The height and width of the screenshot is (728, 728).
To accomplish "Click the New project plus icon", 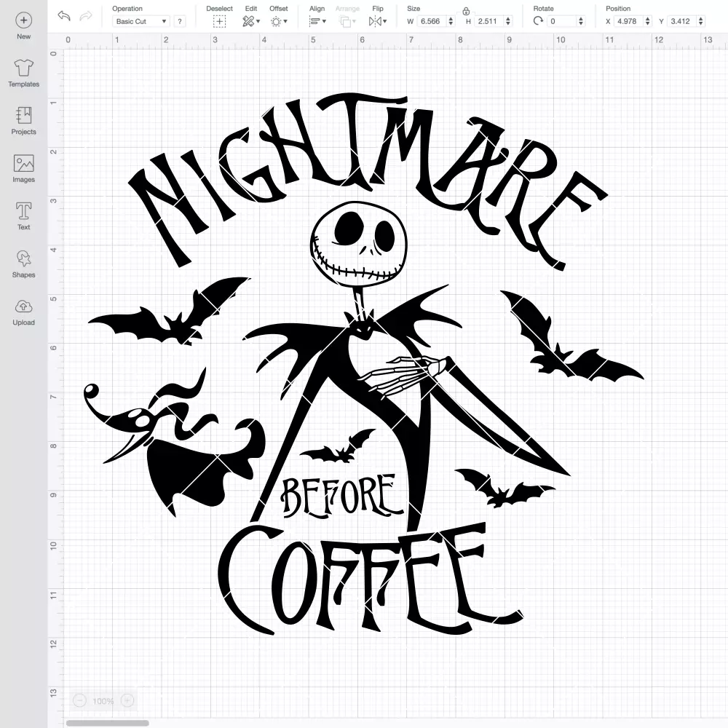I will point(24,20).
